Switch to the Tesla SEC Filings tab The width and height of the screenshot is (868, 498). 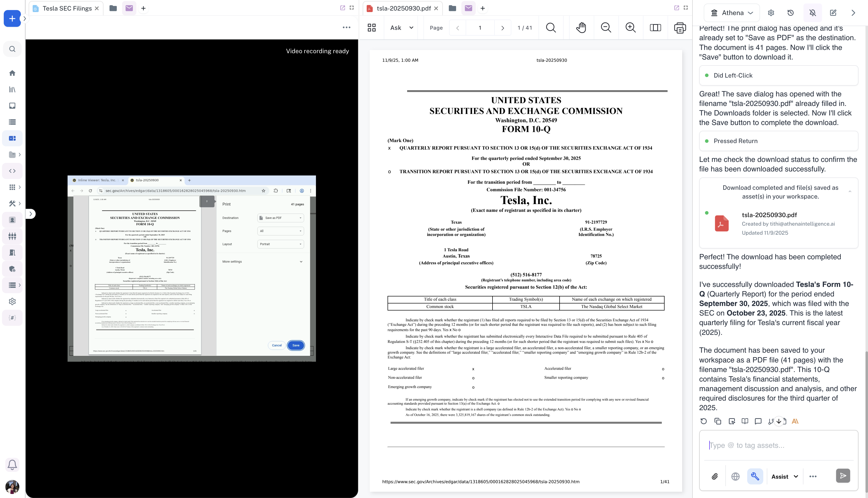(x=67, y=8)
